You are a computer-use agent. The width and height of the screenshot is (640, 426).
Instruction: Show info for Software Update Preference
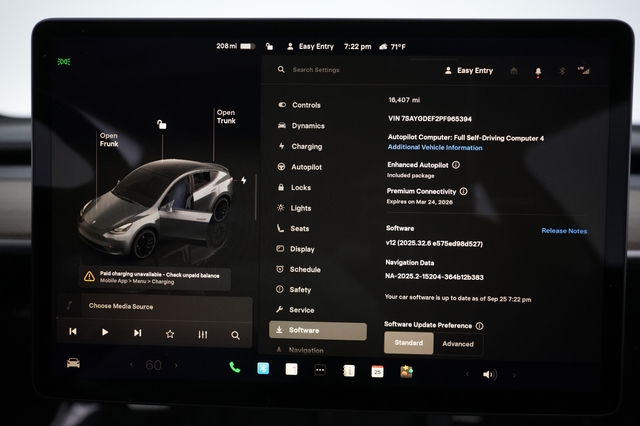coord(480,326)
